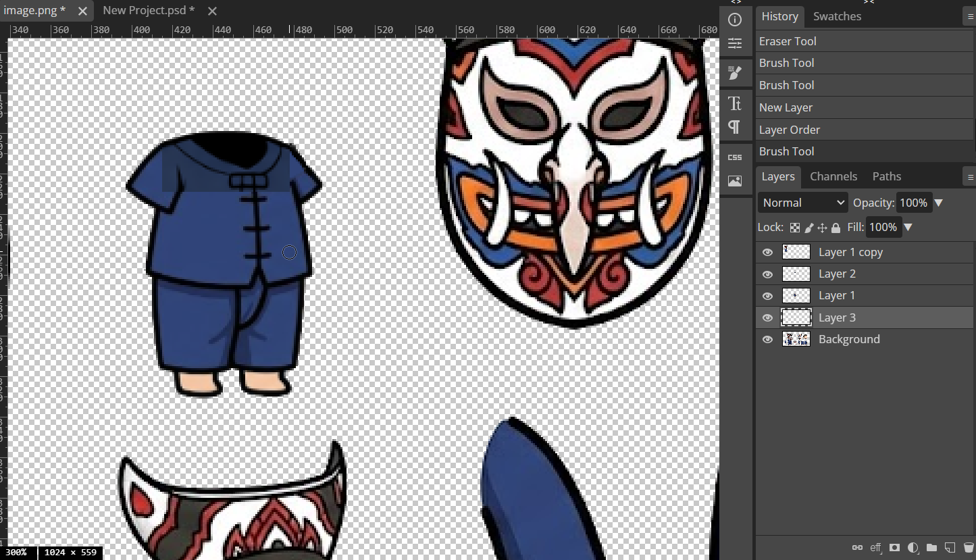976x560 pixels.
Task: Open the Character panel icon
Action: (735, 103)
